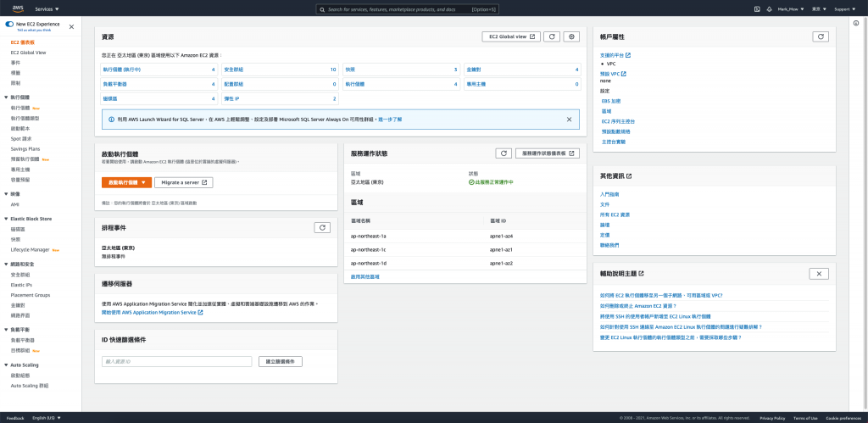Open the Privacy Policy footer link
Image resolution: width=868 pixels, height=423 pixels.
[x=772, y=418]
